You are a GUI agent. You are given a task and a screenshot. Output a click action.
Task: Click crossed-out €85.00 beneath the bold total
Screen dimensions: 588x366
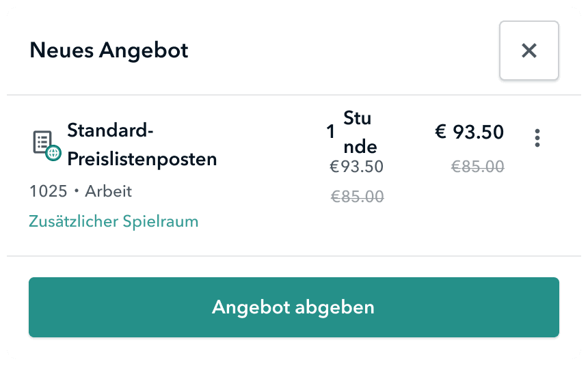click(x=477, y=167)
